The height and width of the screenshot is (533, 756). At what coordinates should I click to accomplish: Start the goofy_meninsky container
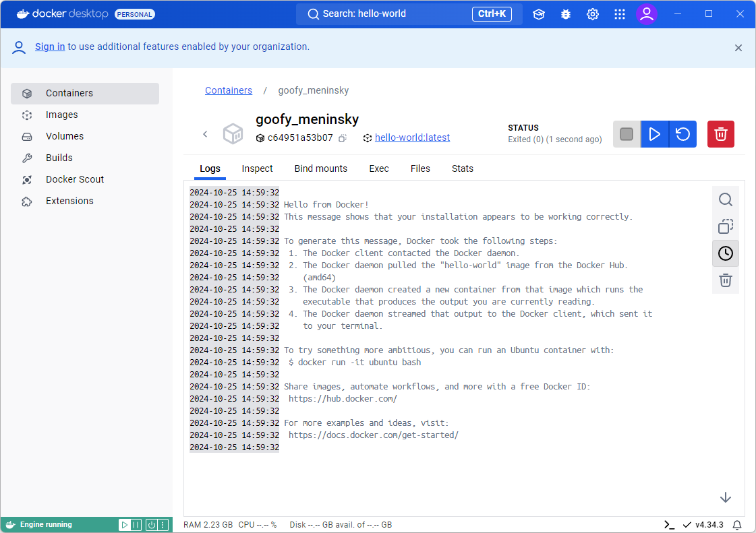654,134
